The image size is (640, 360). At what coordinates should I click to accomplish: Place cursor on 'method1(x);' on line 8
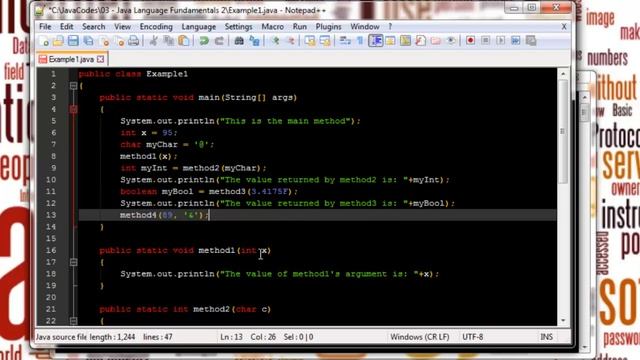click(149, 156)
